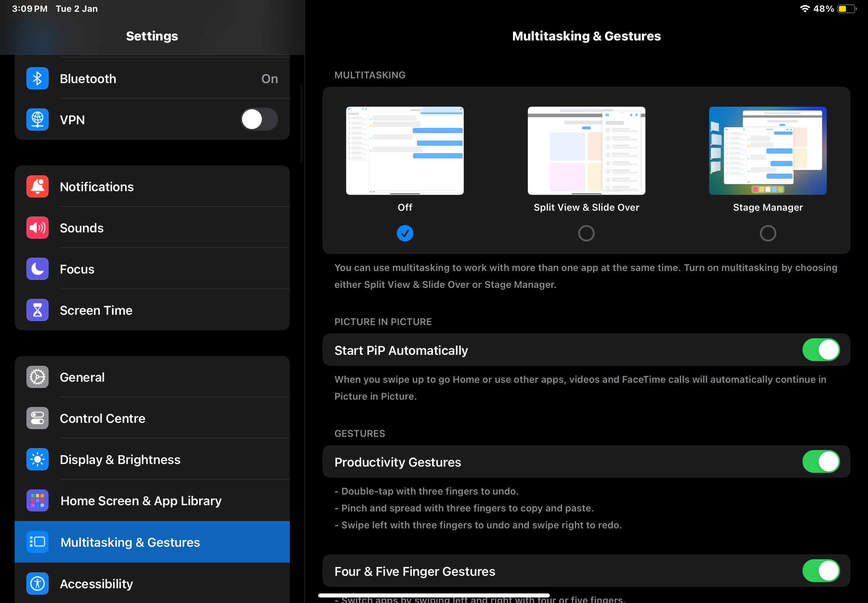Screen dimensions: 868x603
Task: Enable the VPN toggle
Action: click(x=259, y=119)
